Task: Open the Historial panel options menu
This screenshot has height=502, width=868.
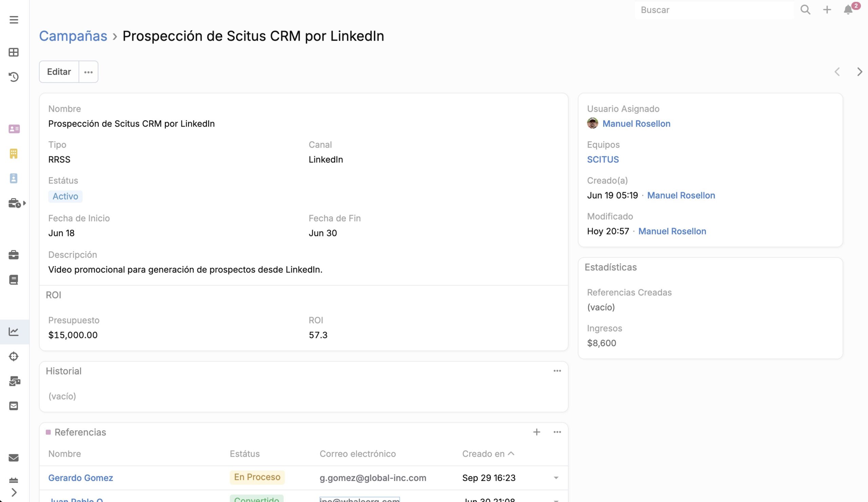Action: [x=557, y=371]
